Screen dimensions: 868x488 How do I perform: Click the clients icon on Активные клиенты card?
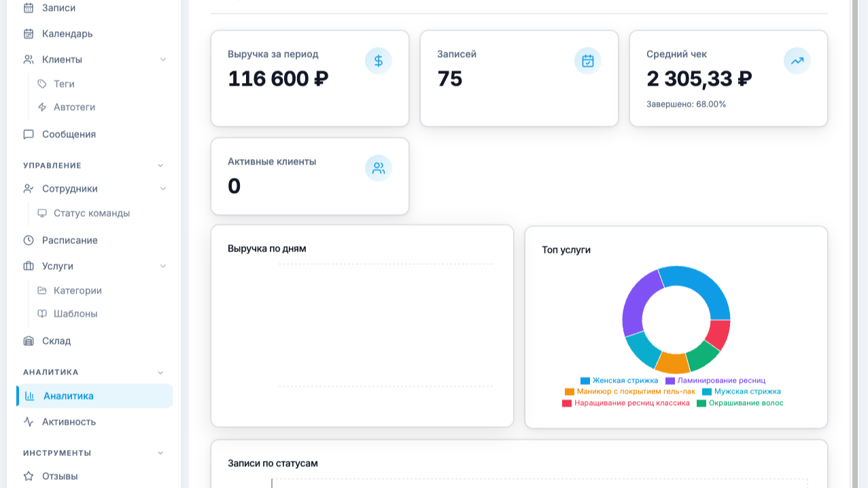(378, 168)
